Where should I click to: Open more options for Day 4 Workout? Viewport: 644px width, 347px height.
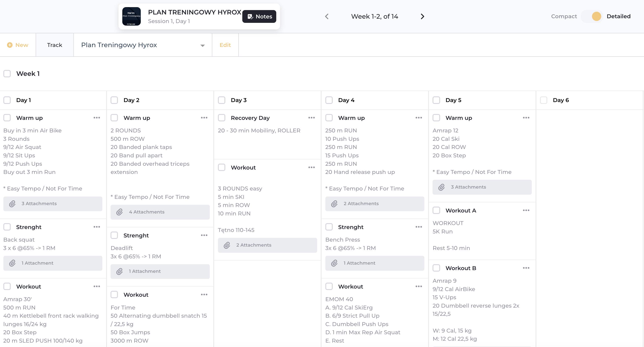[x=419, y=286]
